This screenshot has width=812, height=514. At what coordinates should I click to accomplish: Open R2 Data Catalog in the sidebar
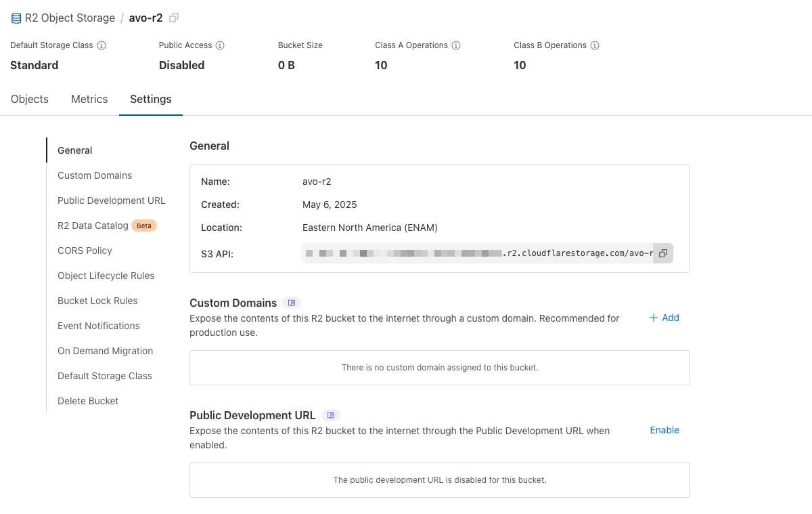[x=93, y=226]
